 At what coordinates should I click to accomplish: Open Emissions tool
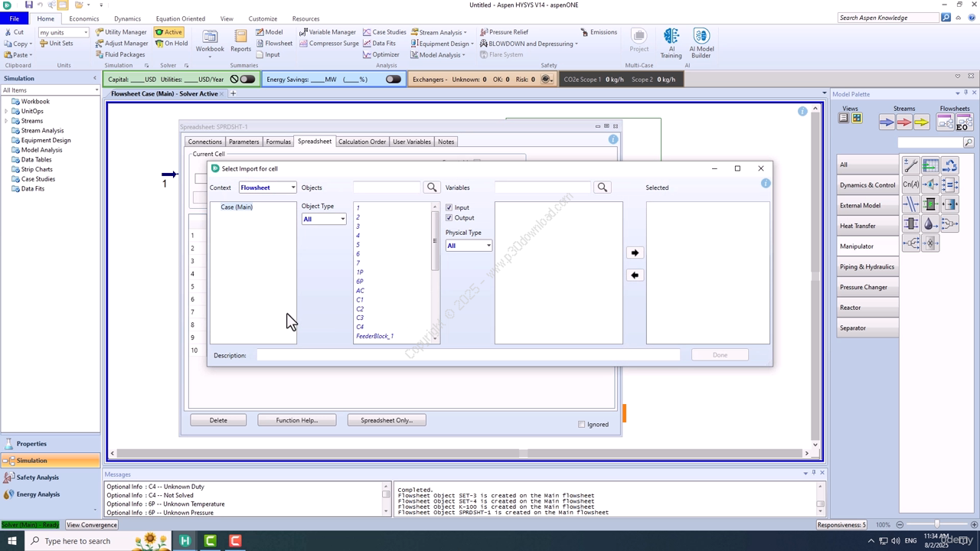[599, 32]
